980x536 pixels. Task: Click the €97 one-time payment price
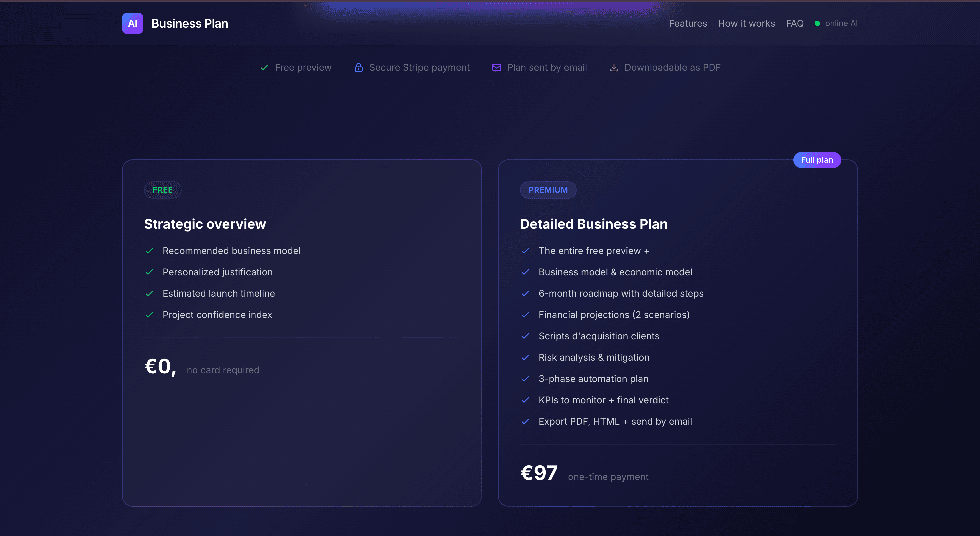pos(539,473)
